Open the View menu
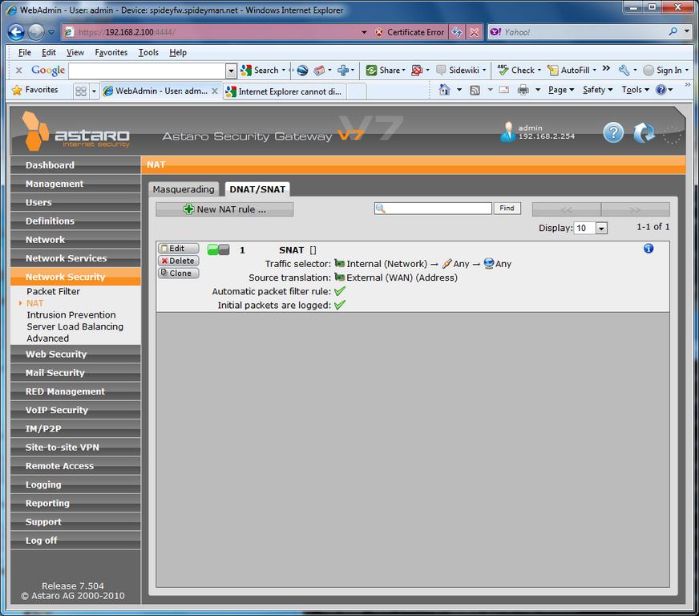This screenshot has height=616, width=699. tap(75, 52)
